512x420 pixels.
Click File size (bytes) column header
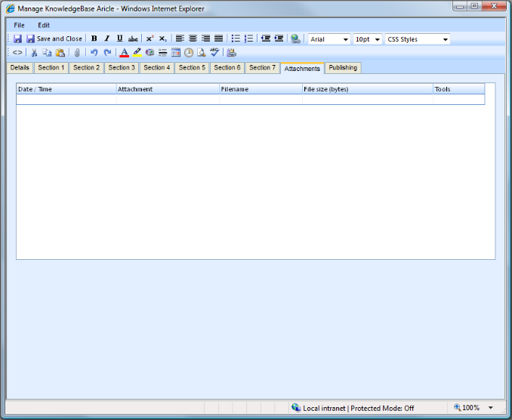tap(368, 89)
